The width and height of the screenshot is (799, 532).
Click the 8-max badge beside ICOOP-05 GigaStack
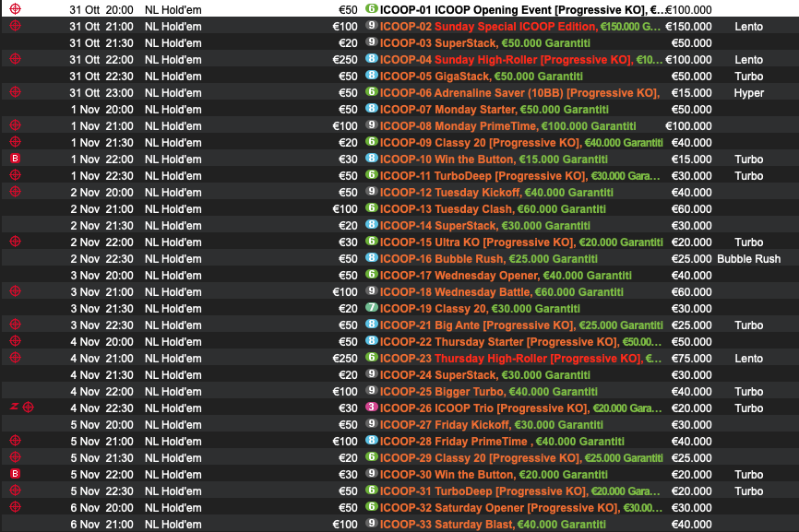coord(372,75)
